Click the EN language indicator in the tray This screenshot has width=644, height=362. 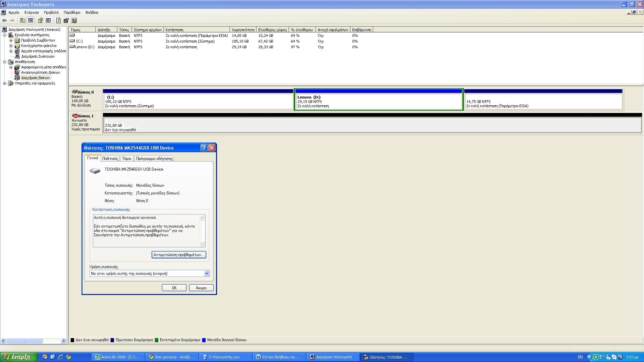click(x=580, y=357)
